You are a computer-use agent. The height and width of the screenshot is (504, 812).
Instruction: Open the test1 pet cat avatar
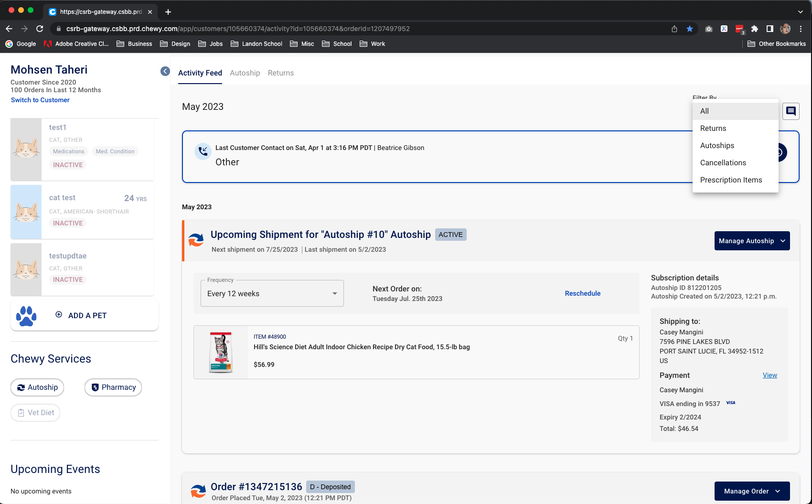(x=26, y=149)
